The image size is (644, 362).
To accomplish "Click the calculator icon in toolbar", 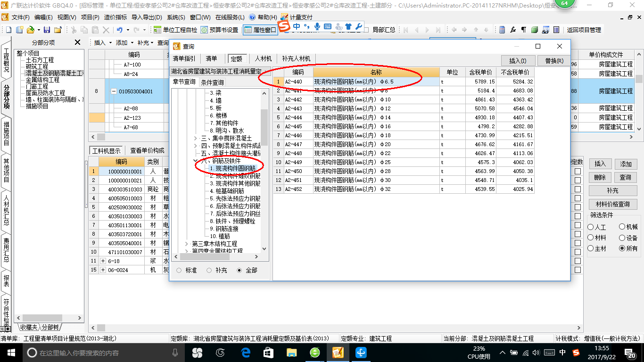I will coord(502,30).
